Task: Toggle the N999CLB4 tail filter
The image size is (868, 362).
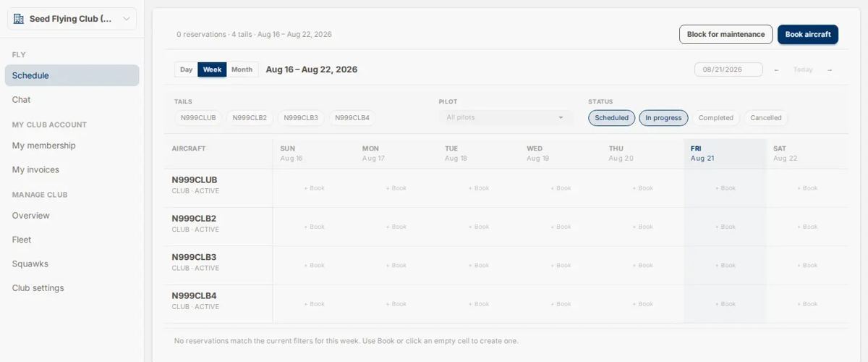Action: [x=352, y=118]
